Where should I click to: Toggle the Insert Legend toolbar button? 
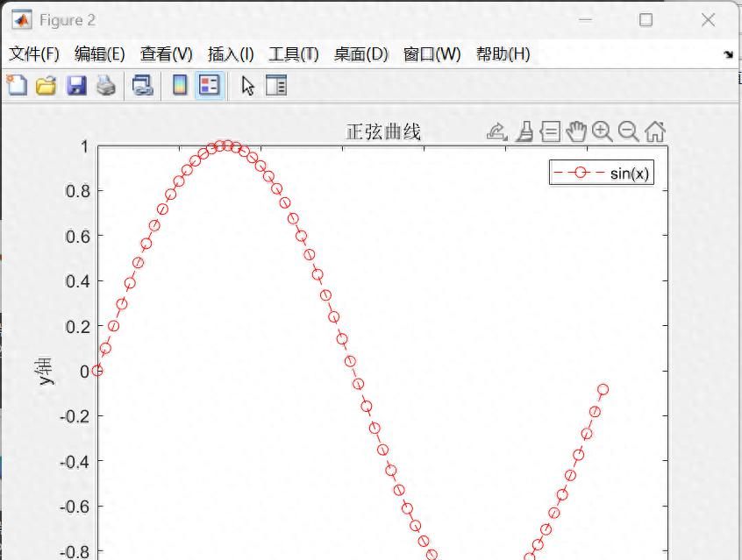209,85
